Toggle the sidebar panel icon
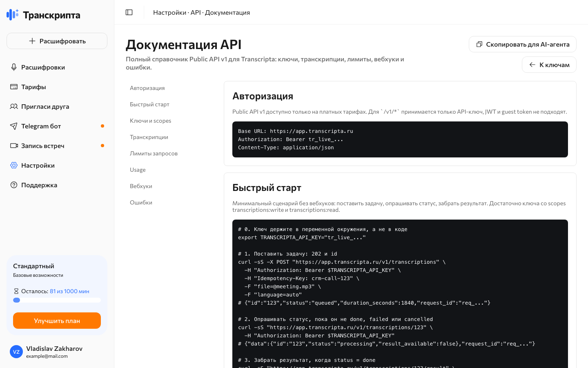This screenshot has width=588, height=368. coord(129,12)
